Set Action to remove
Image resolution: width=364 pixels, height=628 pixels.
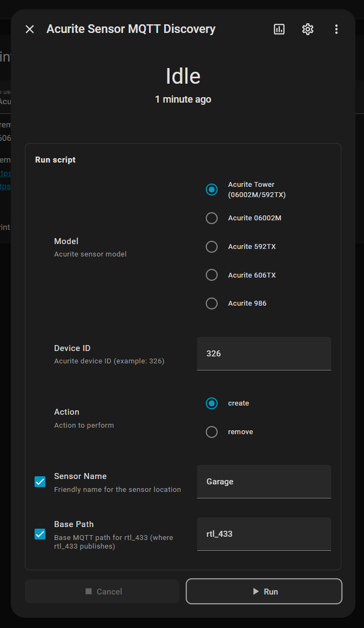(x=212, y=432)
